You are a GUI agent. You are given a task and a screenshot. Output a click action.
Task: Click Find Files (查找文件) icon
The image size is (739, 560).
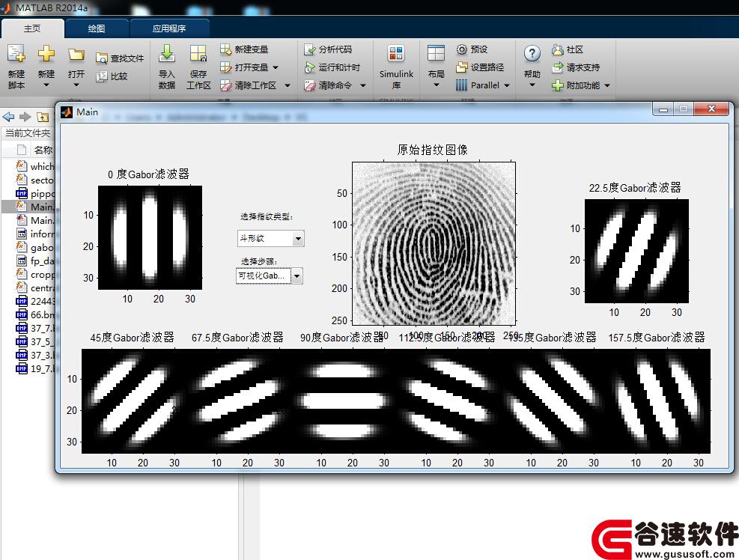tap(101, 58)
